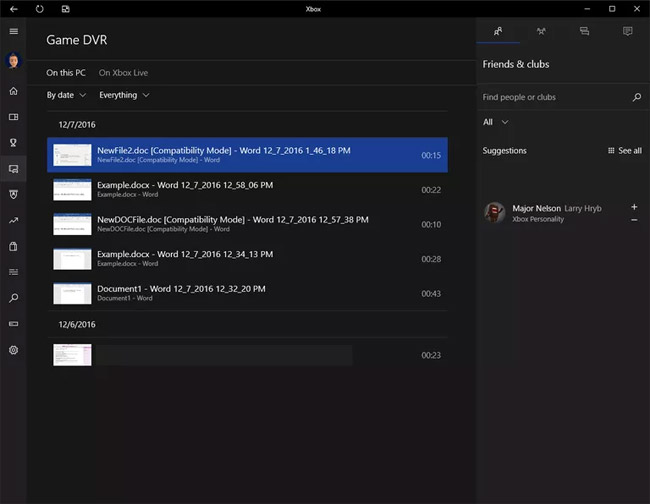Add Major Nelson as friend plus icon

pos(634,207)
